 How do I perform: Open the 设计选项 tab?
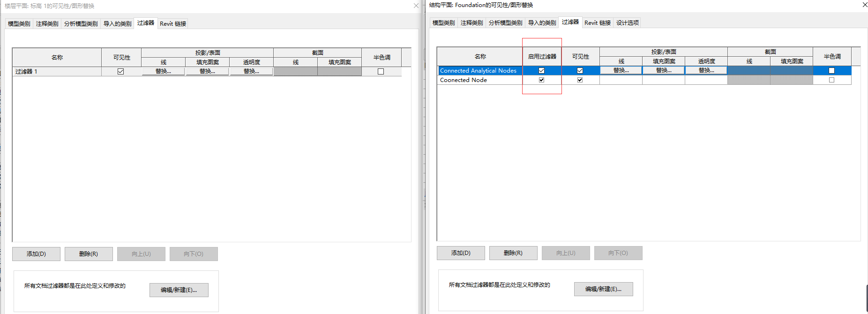pyautogui.click(x=627, y=22)
